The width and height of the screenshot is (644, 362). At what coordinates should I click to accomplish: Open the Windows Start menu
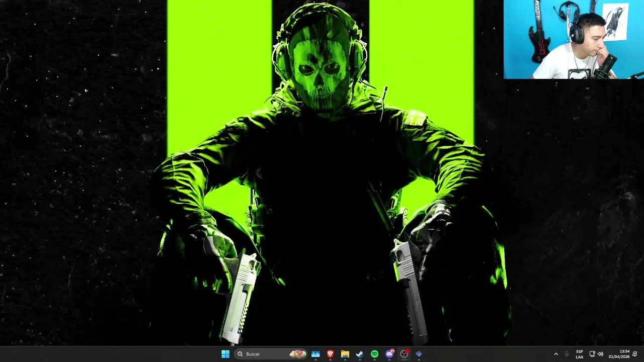(225, 354)
